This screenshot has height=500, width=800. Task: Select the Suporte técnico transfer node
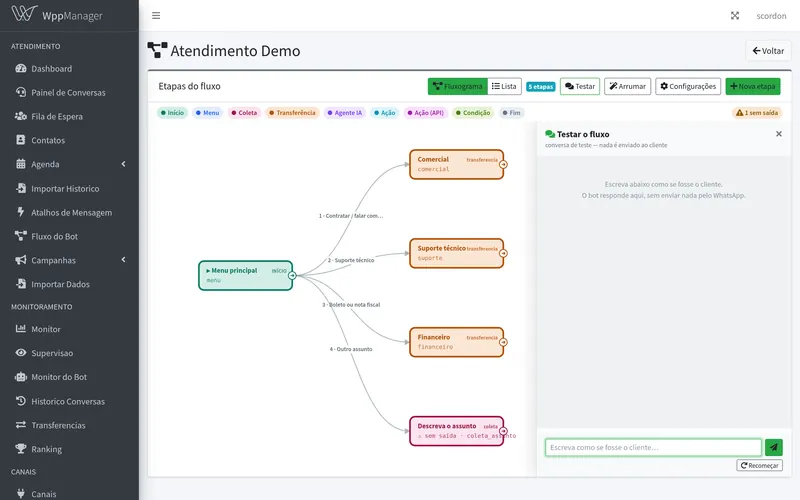[x=457, y=253]
